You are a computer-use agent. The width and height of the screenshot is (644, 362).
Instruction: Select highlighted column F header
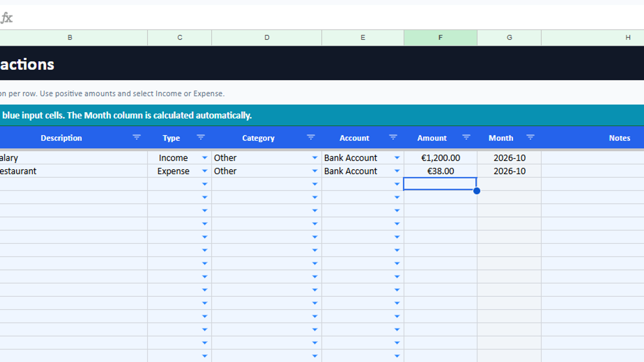440,38
